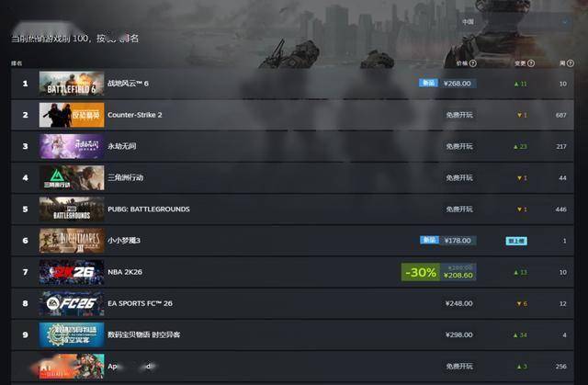Click the Battlefield 6 game thumbnail
Image resolution: width=588 pixels, height=385 pixels.
72,84
